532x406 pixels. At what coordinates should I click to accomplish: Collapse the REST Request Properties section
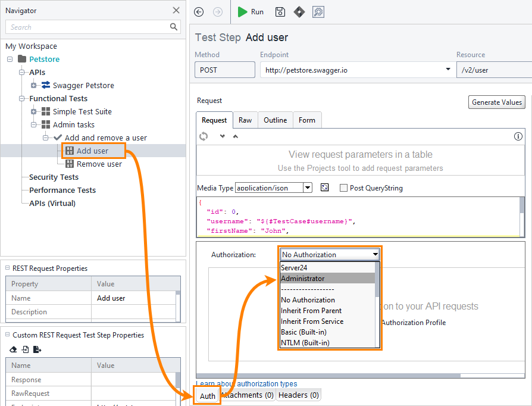7,268
